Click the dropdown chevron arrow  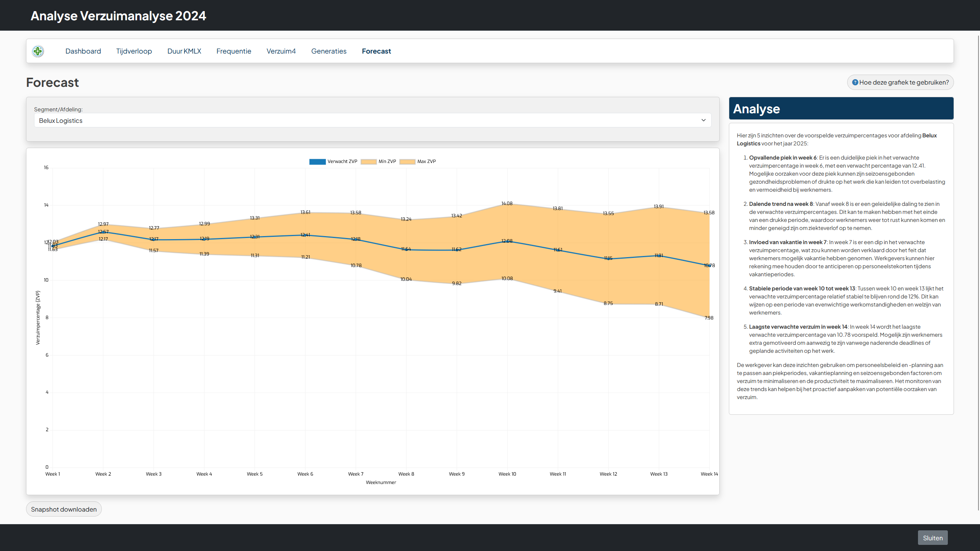tap(703, 120)
